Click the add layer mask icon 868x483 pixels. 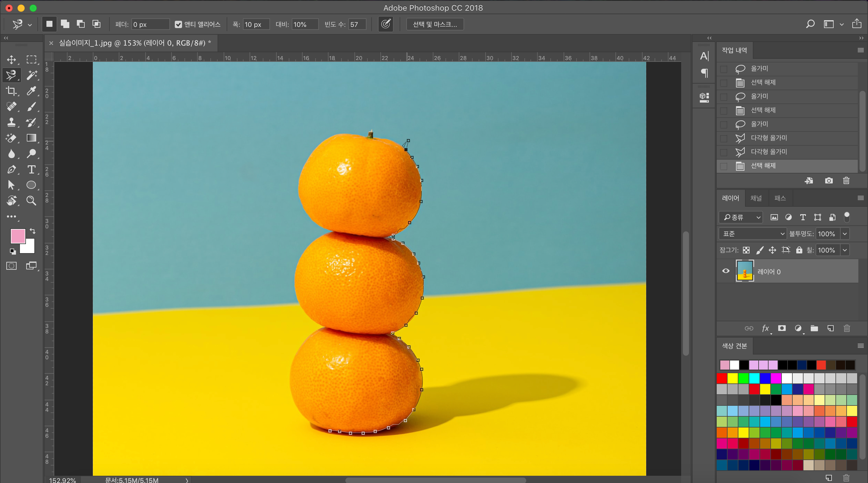(782, 328)
